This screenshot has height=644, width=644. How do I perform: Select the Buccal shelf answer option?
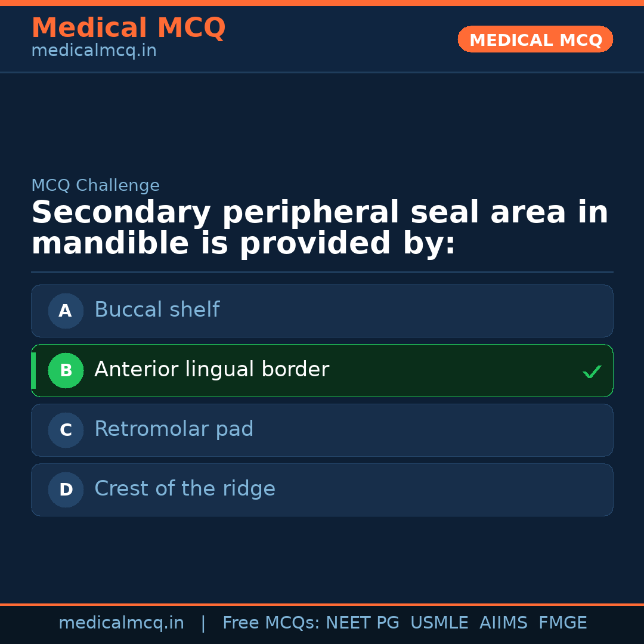[x=322, y=311]
